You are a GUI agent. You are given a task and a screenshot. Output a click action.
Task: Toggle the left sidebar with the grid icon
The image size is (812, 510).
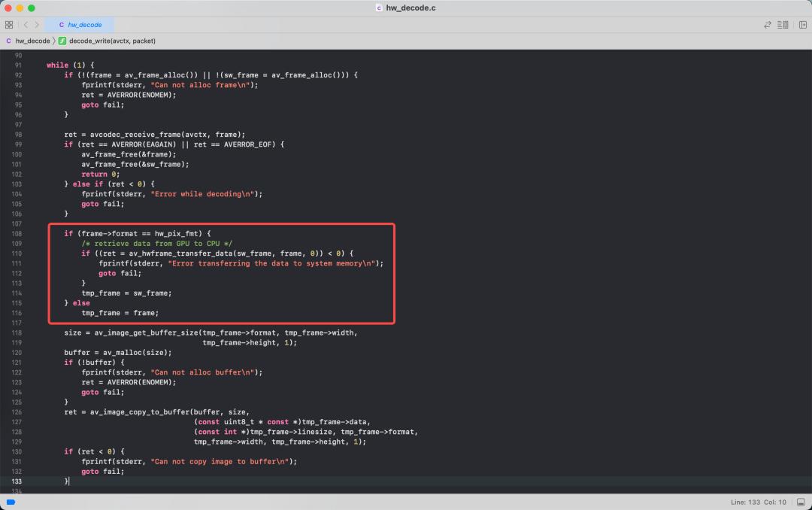[x=9, y=24]
